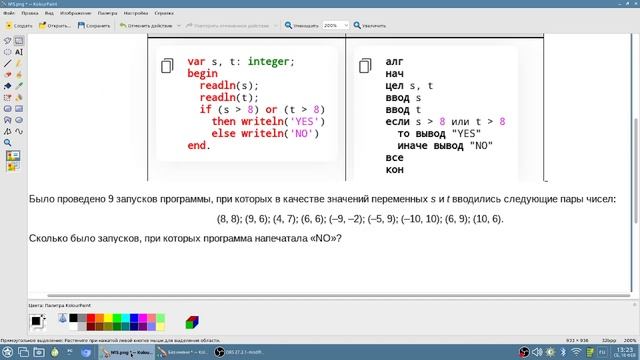Expand the undo history dropdown arrow
Image resolution: width=640 pixels, height=360 pixels.
(179, 26)
